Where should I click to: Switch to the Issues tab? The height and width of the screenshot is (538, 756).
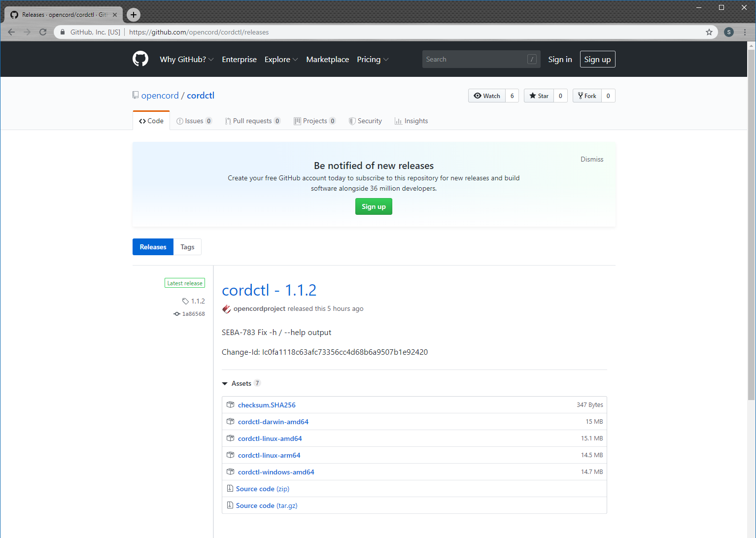[194, 121]
